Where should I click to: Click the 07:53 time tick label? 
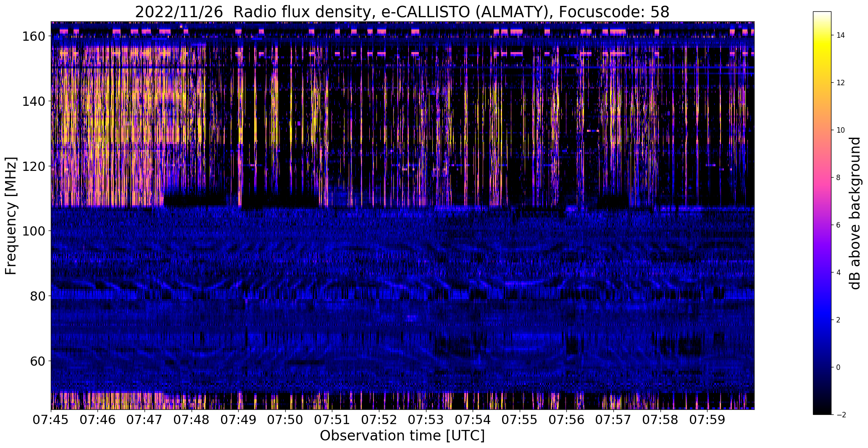[x=426, y=419]
